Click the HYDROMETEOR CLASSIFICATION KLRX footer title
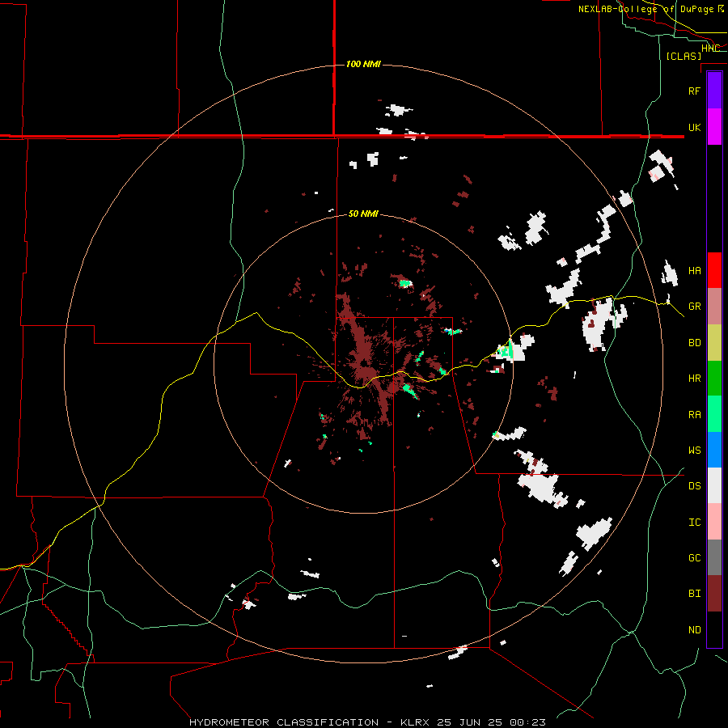728x728 pixels. (x=367, y=722)
